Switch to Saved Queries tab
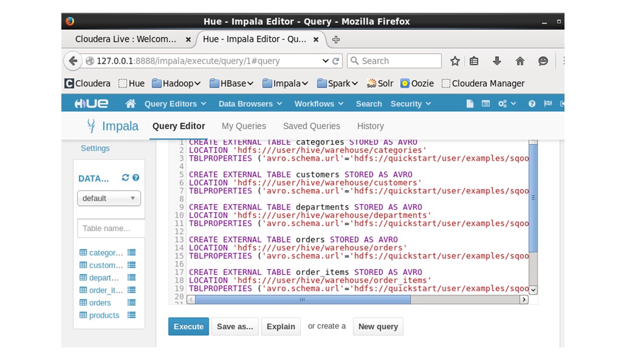This screenshot has height=362, width=644. [311, 126]
